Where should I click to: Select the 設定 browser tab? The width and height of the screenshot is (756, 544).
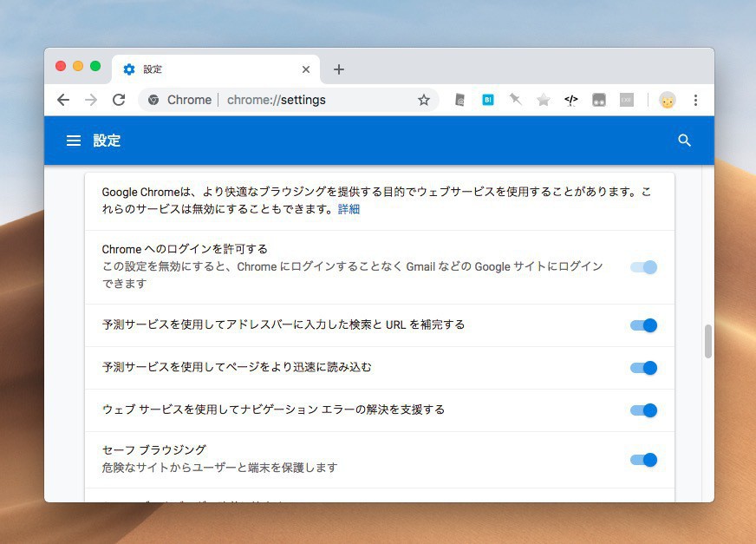pos(216,69)
